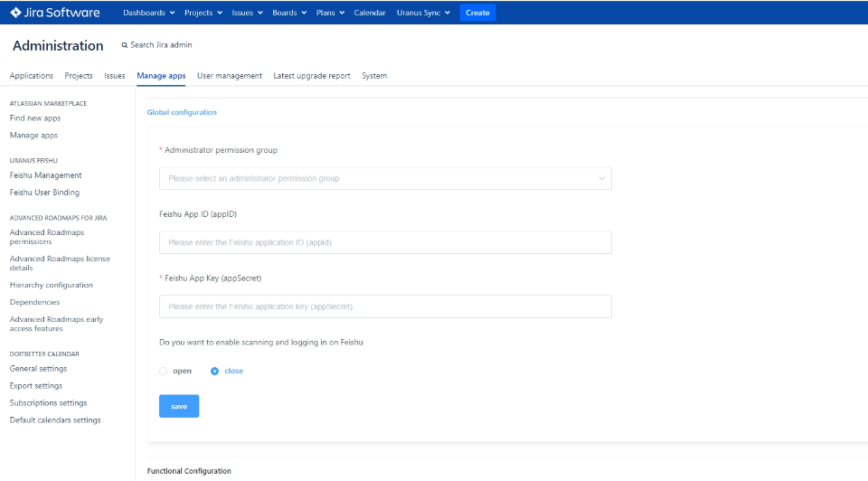The width and height of the screenshot is (868, 481).
Task: Click the Create button
Action: tap(477, 13)
